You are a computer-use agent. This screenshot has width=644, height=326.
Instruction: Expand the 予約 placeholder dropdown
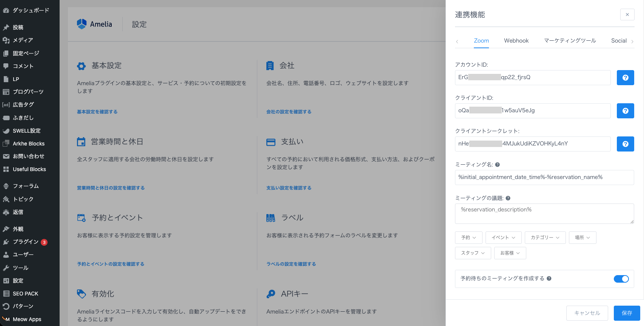(468, 237)
